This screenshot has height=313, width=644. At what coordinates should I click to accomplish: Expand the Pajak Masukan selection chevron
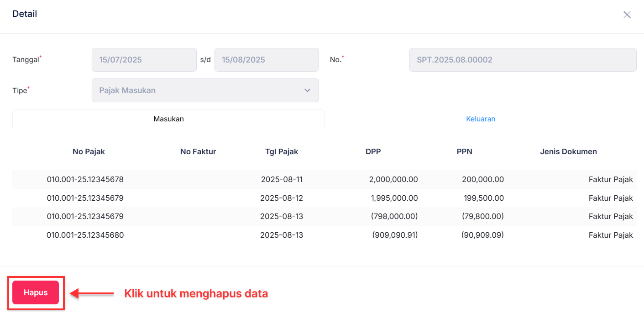click(307, 90)
